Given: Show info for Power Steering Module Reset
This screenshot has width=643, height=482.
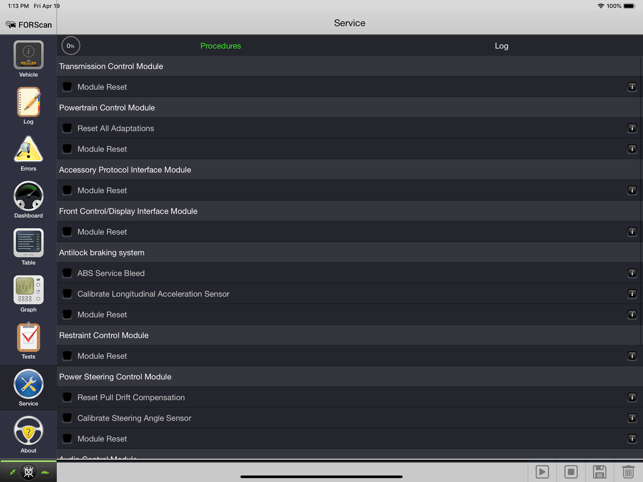Looking at the screenshot, I should tap(632, 439).
